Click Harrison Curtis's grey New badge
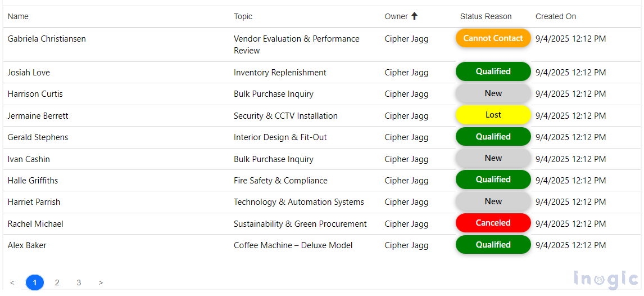 (493, 93)
